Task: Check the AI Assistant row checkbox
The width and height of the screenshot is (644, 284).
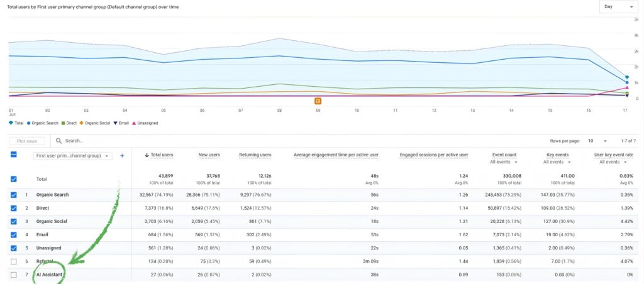Action: point(14,275)
